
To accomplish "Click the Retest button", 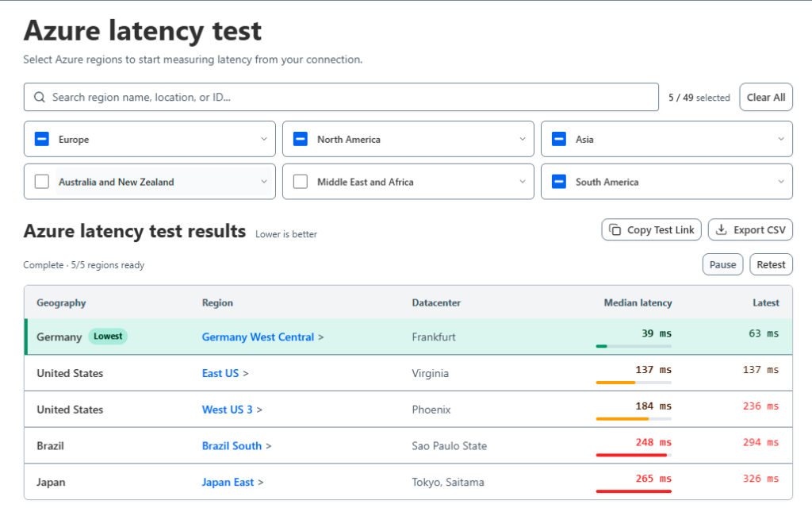I will (x=771, y=264).
